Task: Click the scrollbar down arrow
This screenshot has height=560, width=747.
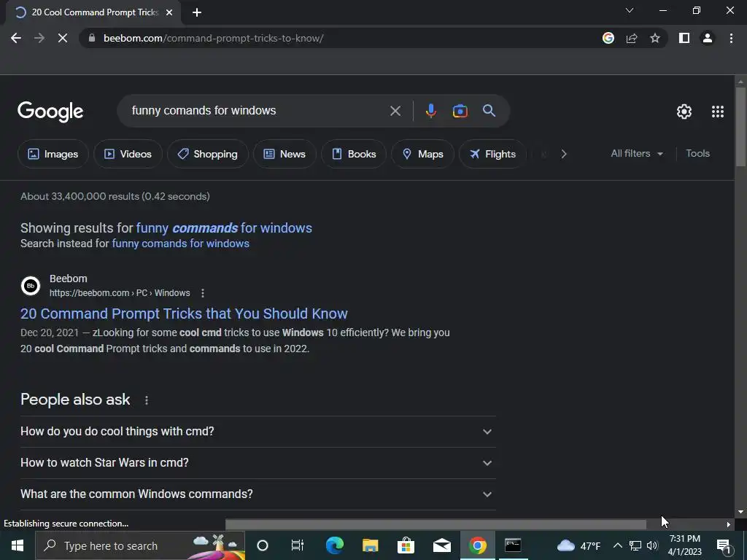Action: [740, 512]
